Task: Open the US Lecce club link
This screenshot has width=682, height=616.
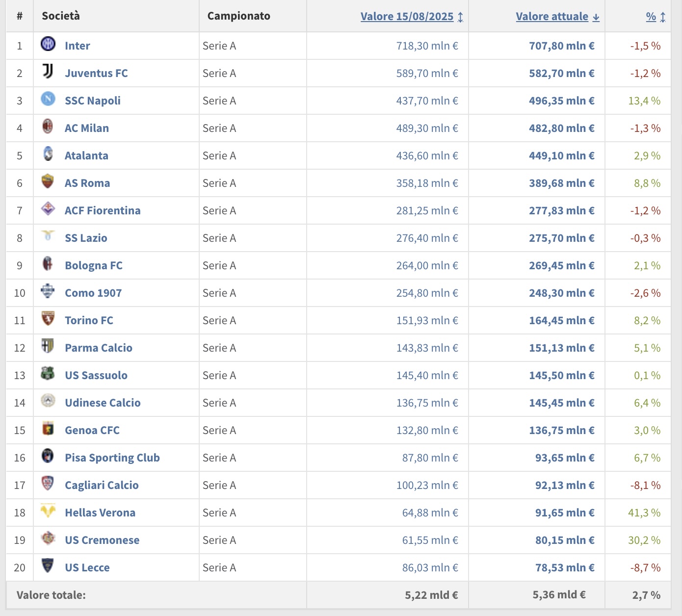Action: click(87, 567)
